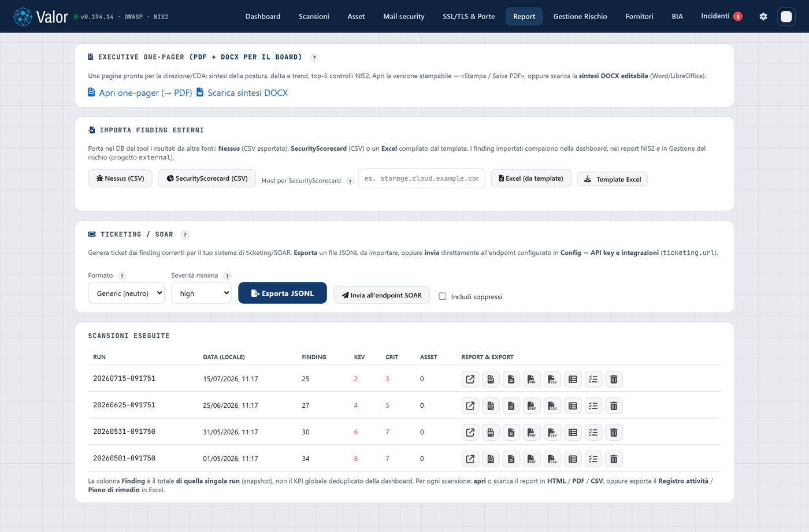Open run 20260501-091750 report externally

click(470, 459)
